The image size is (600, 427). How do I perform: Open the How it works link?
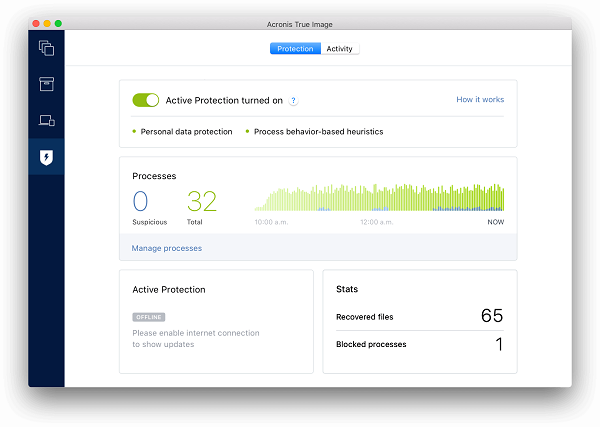click(480, 100)
